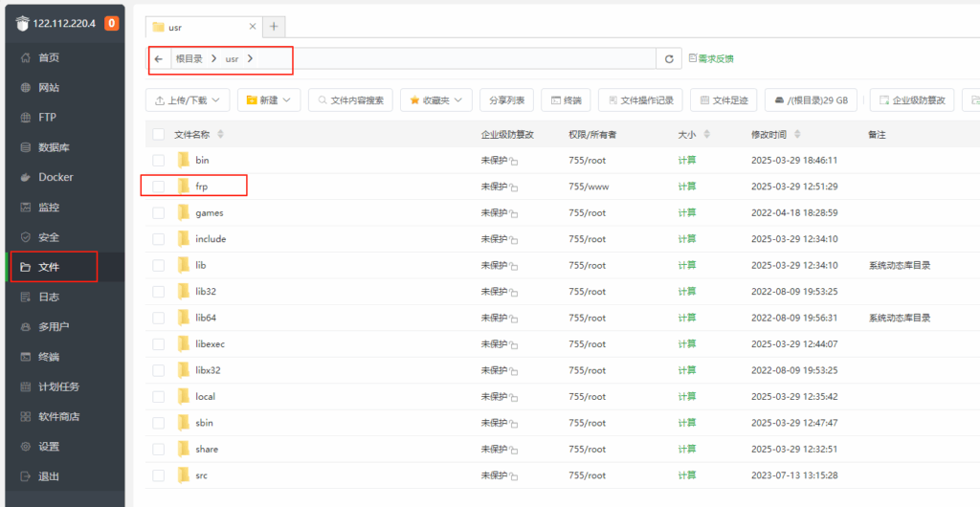Sort by 大小 size column arrows
The image size is (980, 507).
707,134
